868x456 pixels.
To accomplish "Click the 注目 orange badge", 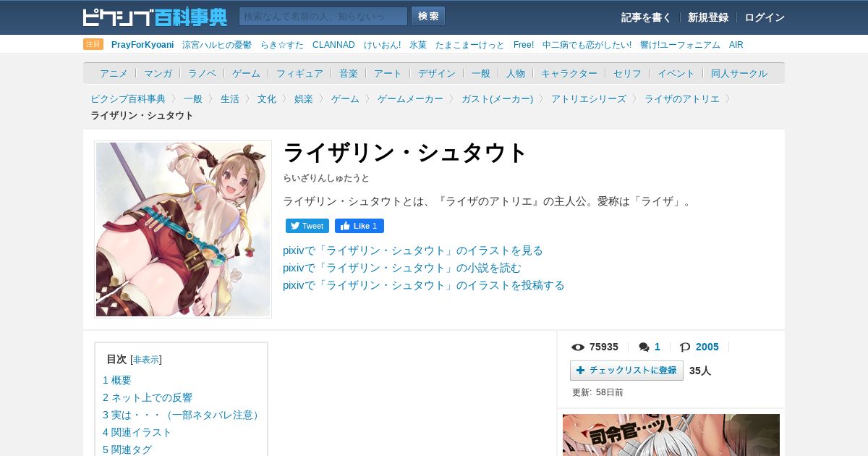I will [93, 44].
